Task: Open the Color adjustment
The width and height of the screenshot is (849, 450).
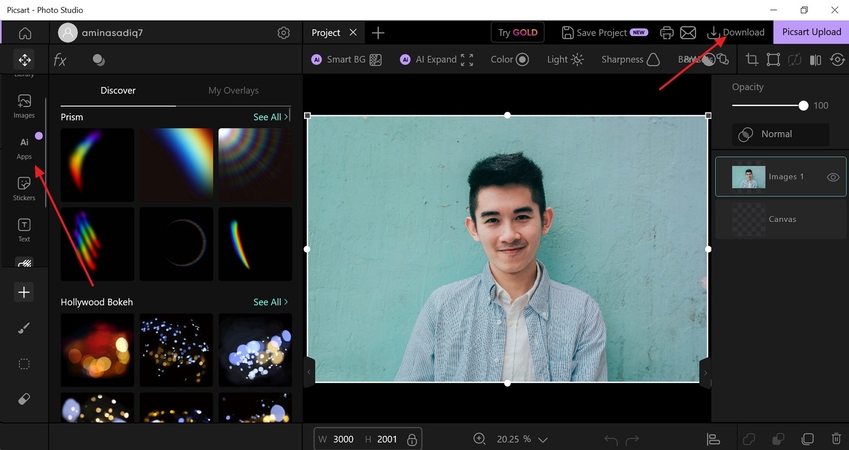Action: pos(510,60)
